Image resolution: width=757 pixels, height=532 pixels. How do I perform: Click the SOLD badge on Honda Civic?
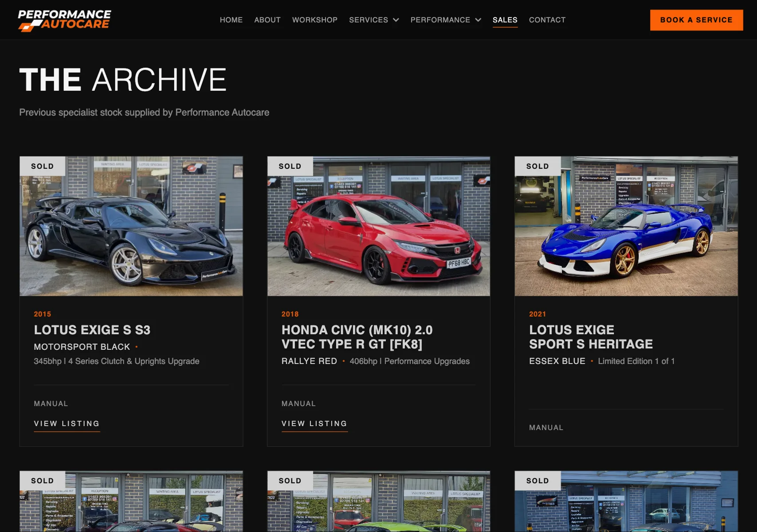coord(290,166)
